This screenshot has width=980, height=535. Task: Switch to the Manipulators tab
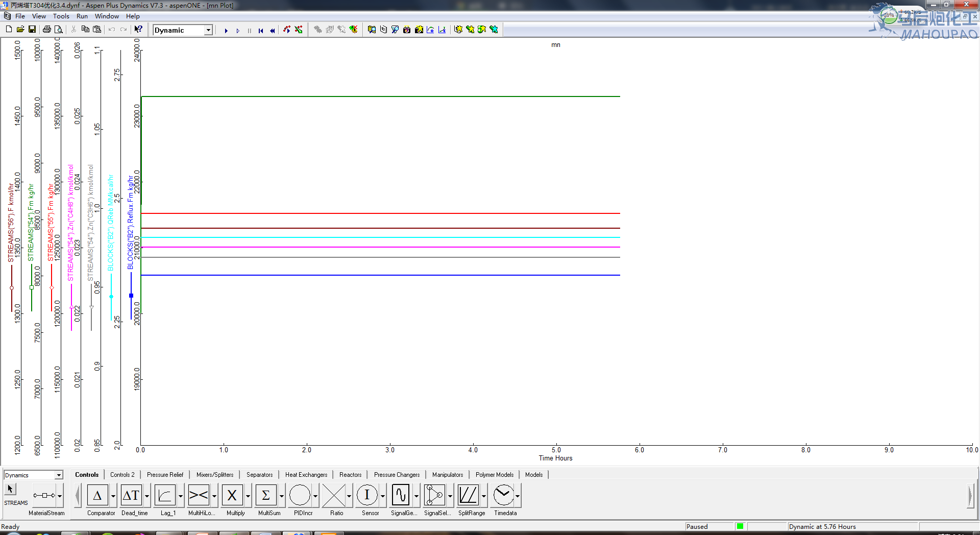[x=448, y=475]
